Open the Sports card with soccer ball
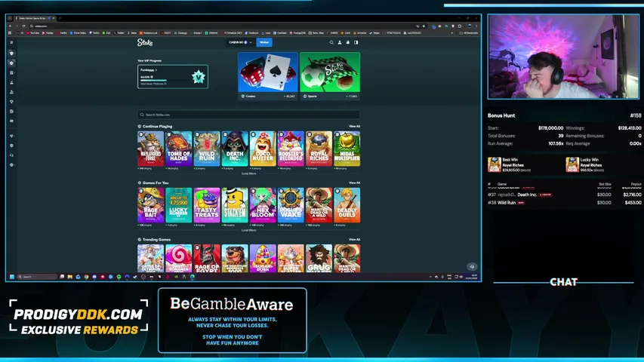The width and height of the screenshot is (644, 362). tap(330, 76)
